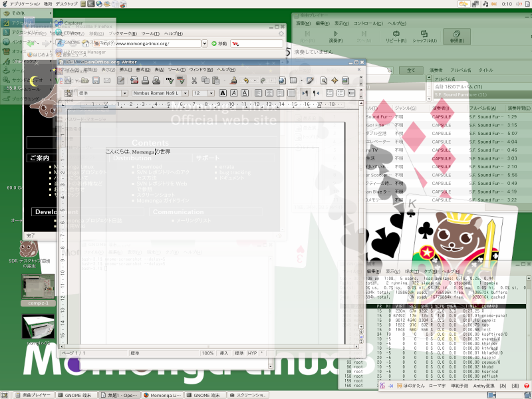This screenshot has height=399, width=532.
Task: Toggle Left-to-Right paragraph direction
Action: point(305,93)
